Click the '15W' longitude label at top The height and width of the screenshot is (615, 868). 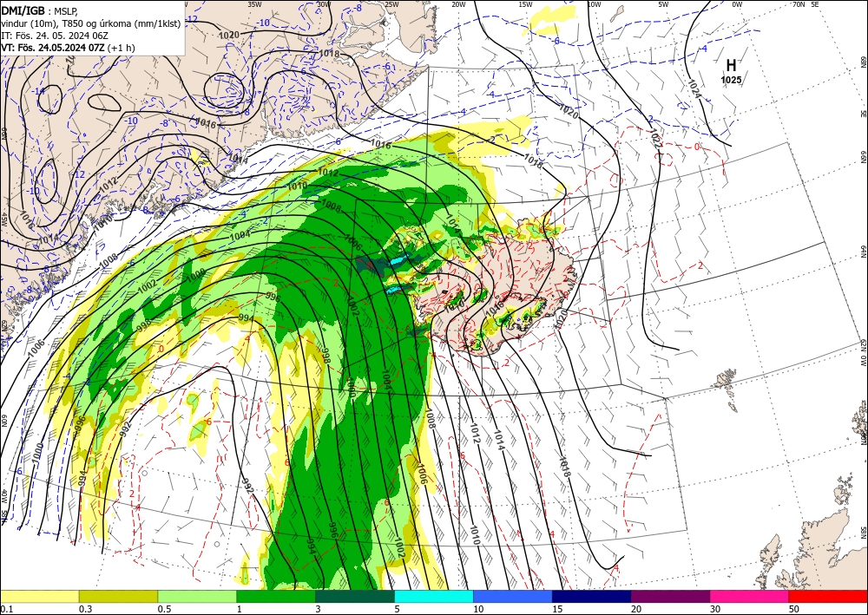[526, 4]
